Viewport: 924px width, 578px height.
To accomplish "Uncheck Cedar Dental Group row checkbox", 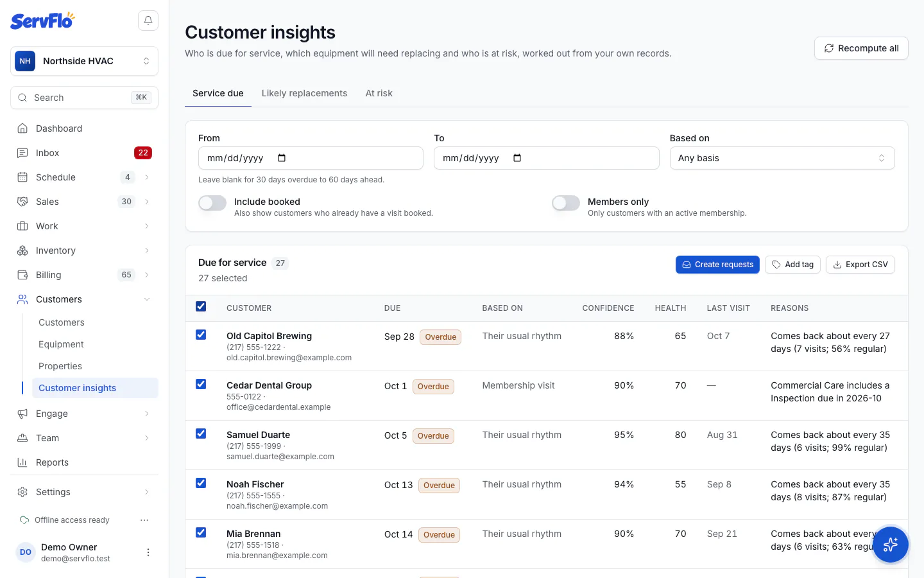I will [x=201, y=384].
